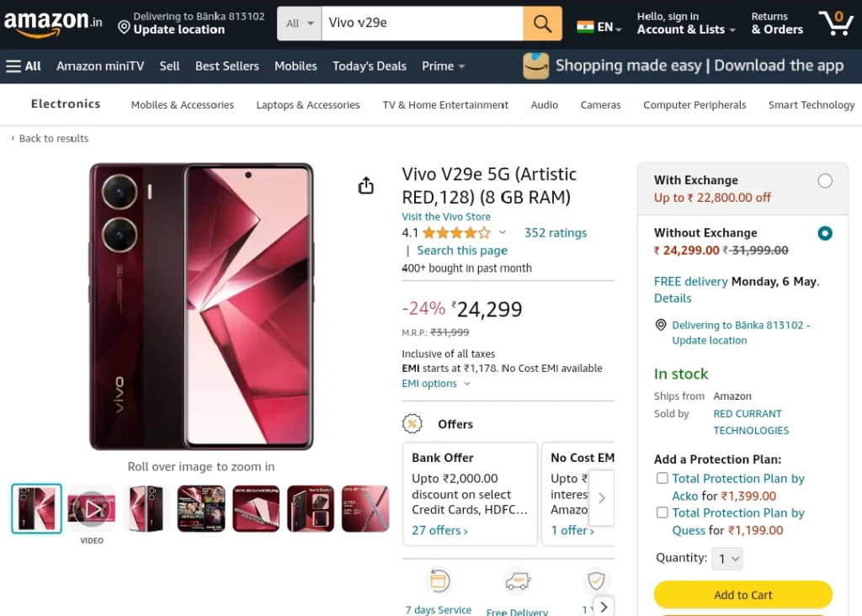Viewport: 862px width, 616px height.
Task: Open the All search category dropdown
Action: [299, 23]
